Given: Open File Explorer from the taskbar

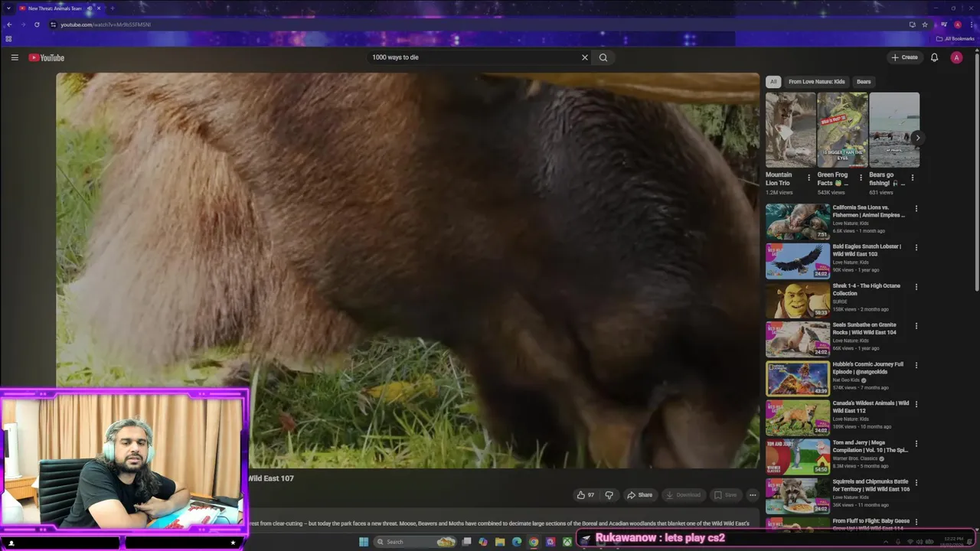Looking at the screenshot, I should 500,542.
